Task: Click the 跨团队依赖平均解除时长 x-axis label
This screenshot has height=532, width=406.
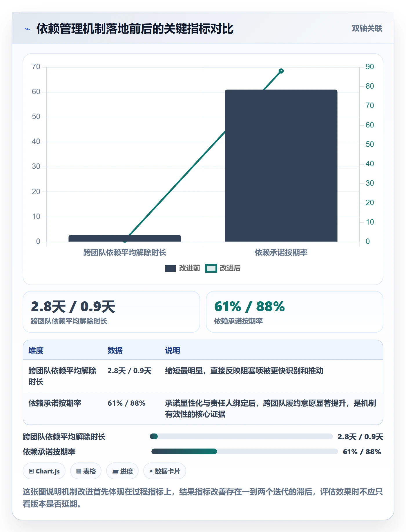Action: pyautogui.click(x=125, y=252)
